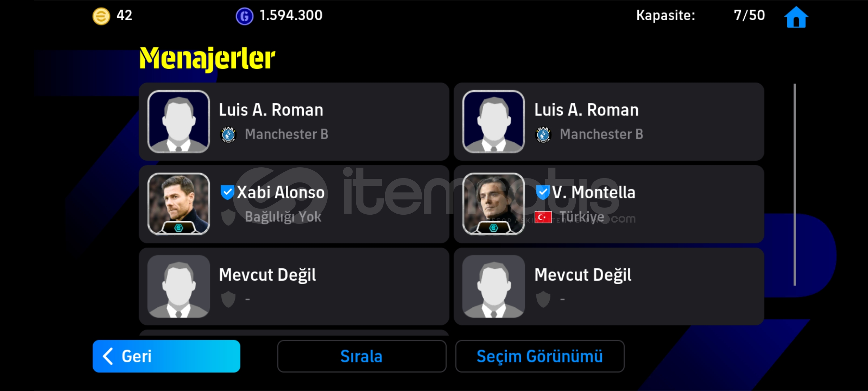Tap the back arrow chevron on Geri
The width and height of the screenshot is (868, 391).
tap(108, 356)
